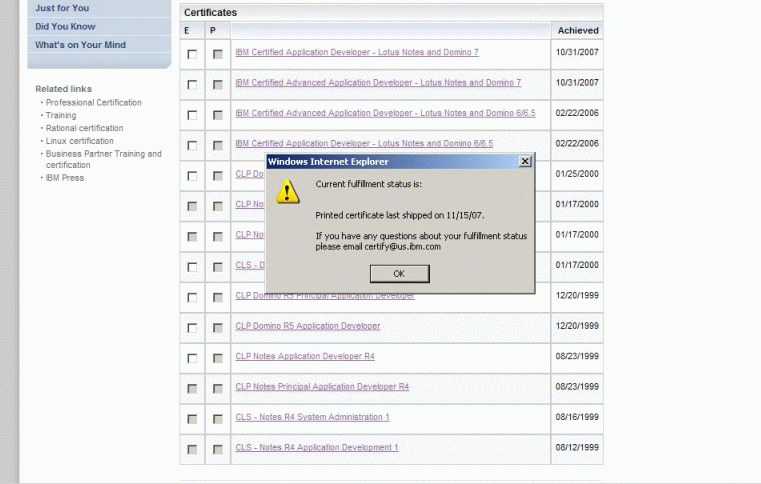Click the 01/25/2000 achieved date
The image size is (761, 484).
click(x=577, y=174)
